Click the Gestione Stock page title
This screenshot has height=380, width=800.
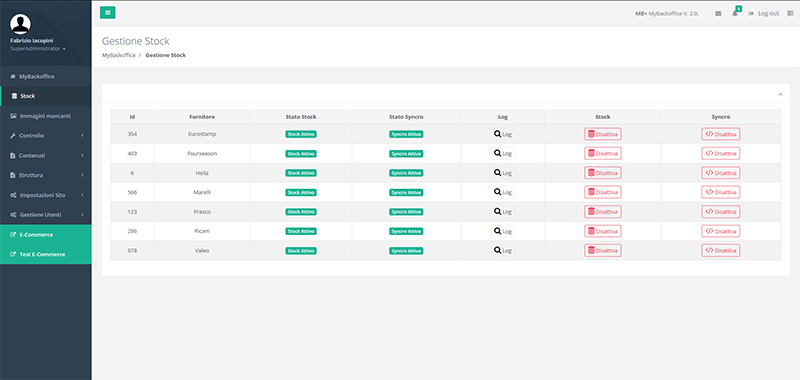point(136,41)
